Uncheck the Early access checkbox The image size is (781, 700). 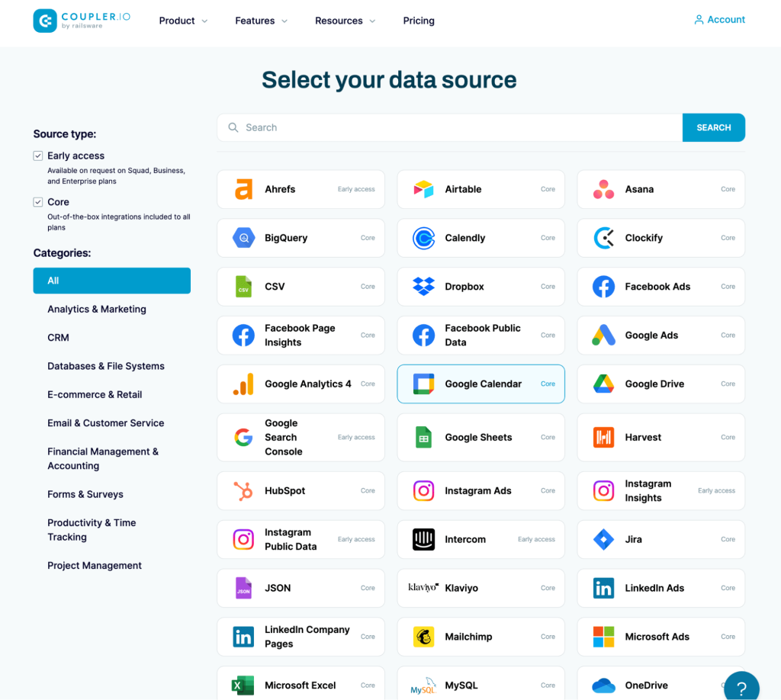tap(38, 156)
